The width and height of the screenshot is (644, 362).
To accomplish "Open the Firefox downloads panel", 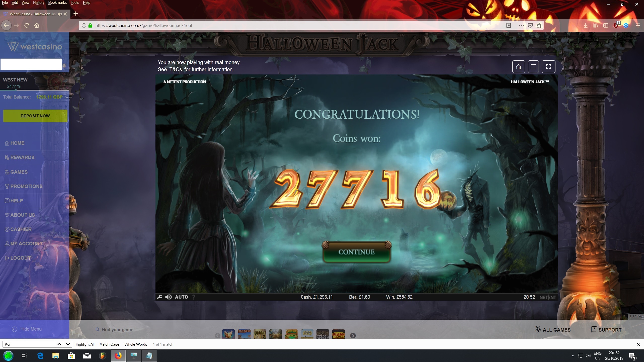I will (586, 25).
